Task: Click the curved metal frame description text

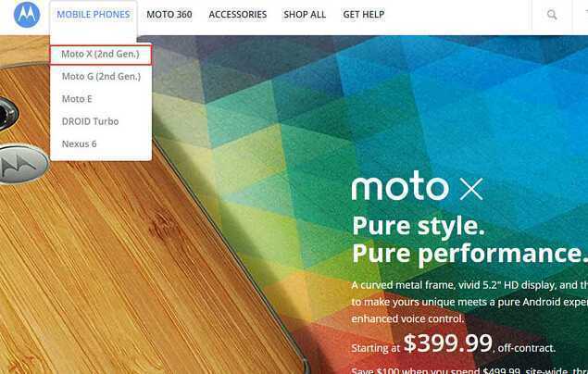Action: pos(469,302)
